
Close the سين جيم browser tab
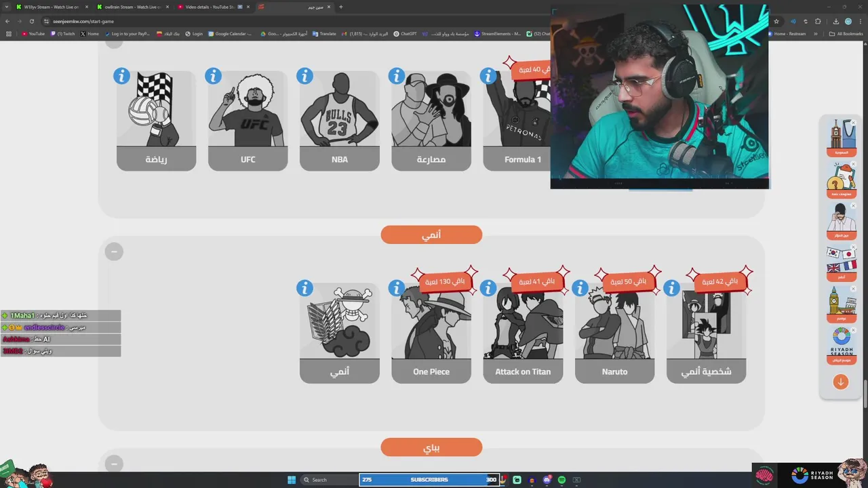[x=330, y=7]
